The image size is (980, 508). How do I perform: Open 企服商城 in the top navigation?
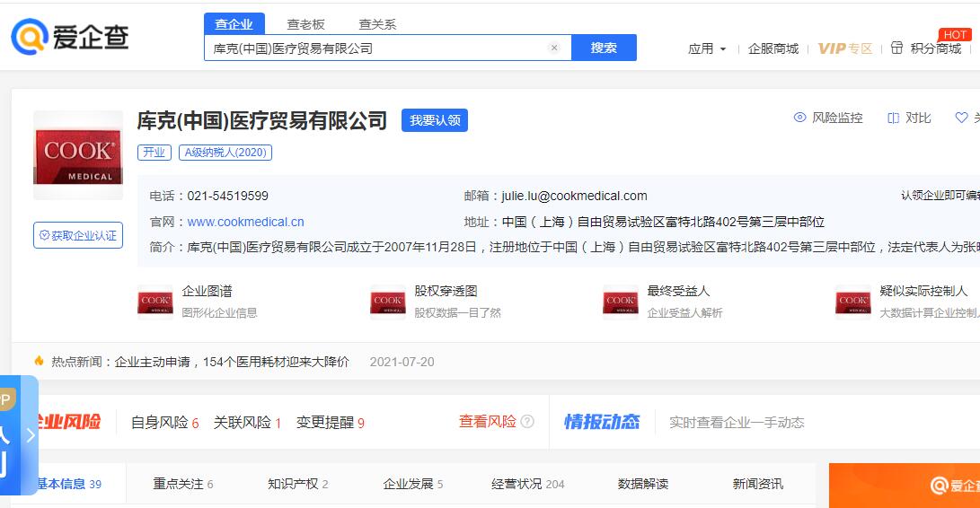[x=773, y=48]
